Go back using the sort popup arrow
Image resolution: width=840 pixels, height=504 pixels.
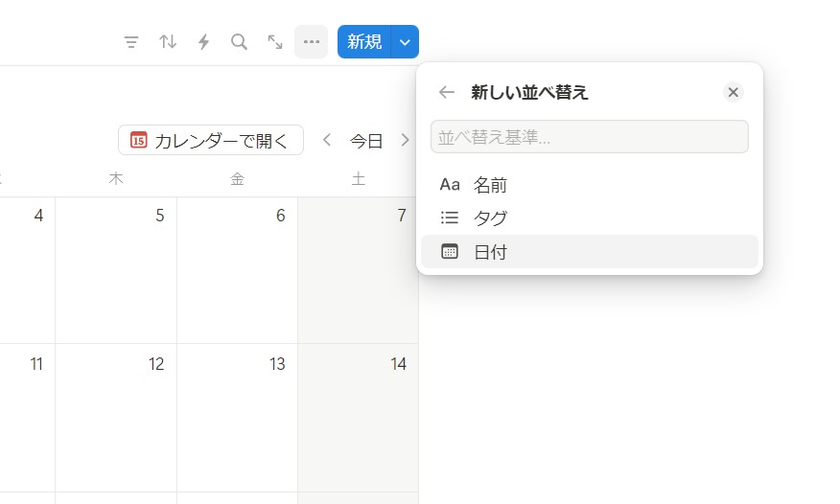coord(446,92)
